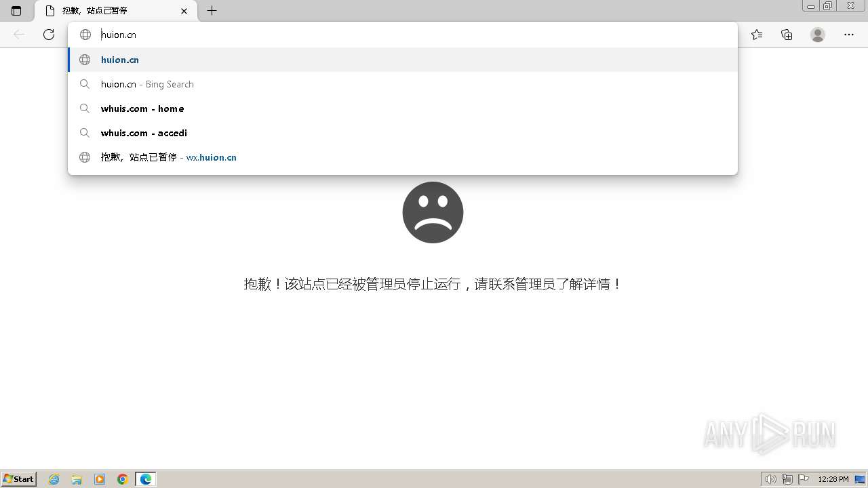Screen dimensions: 868x488
Task: Click the sad face icon on page
Action: pyautogui.click(x=433, y=212)
